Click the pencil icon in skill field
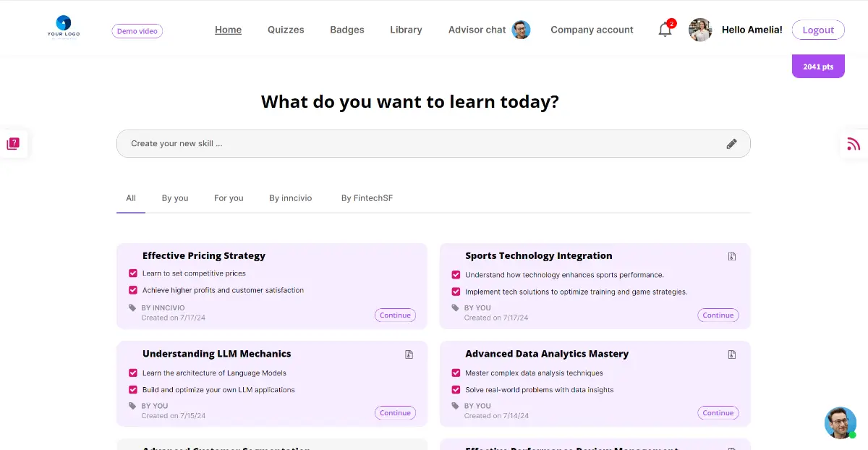Screen dimensions: 868x450 click(x=731, y=144)
